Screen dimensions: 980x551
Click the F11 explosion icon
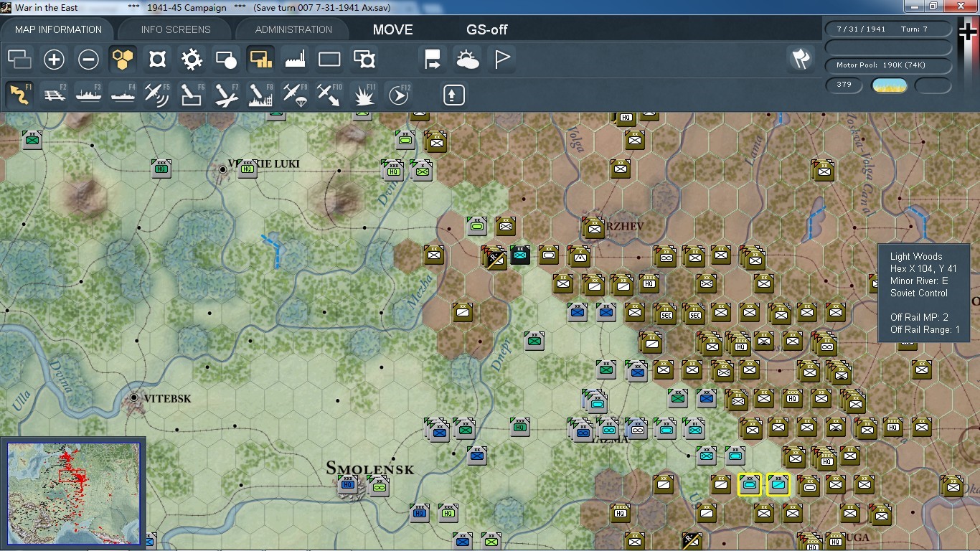pyautogui.click(x=364, y=95)
